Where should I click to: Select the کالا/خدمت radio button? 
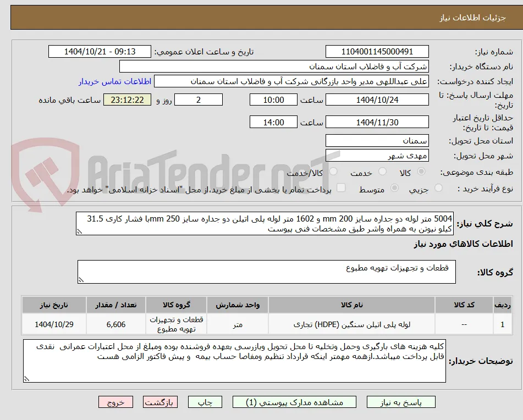click(333, 172)
